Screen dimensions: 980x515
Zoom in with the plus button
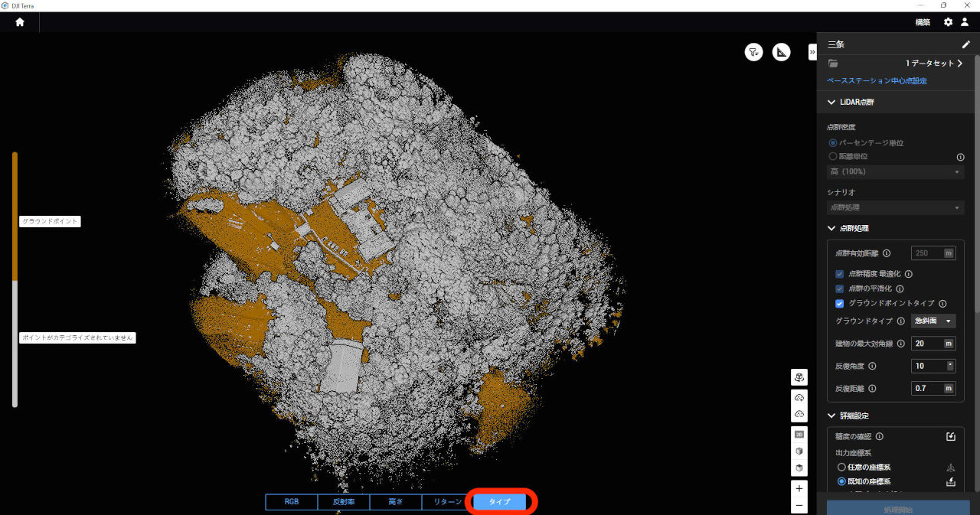click(x=799, y=488)
